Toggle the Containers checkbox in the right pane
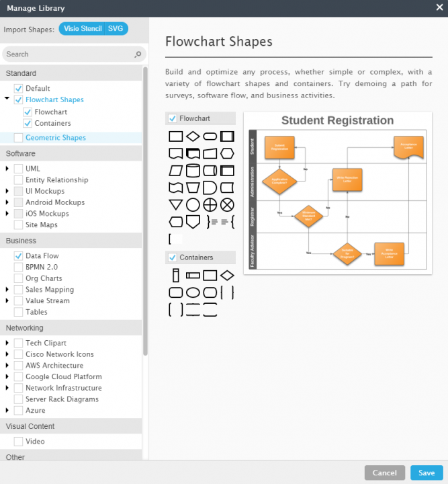This screenshot has height=484, width=448. click(173, 257)
